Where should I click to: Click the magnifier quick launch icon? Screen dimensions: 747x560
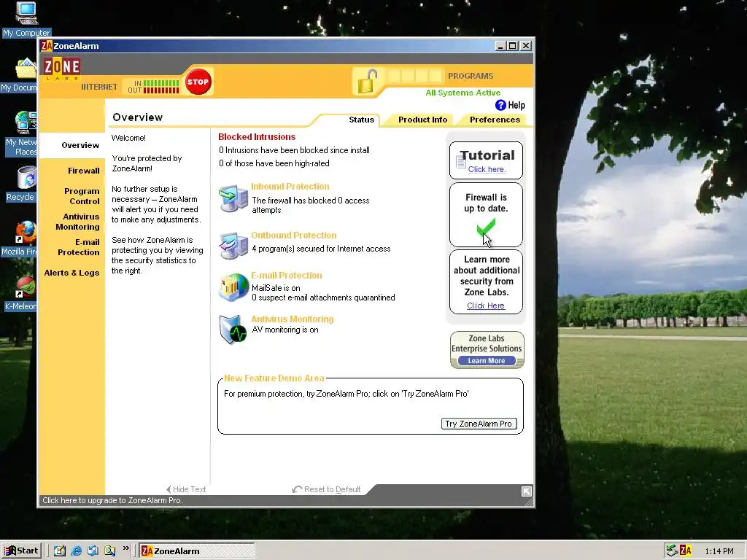pyautogui.click(x=110, y=551)
